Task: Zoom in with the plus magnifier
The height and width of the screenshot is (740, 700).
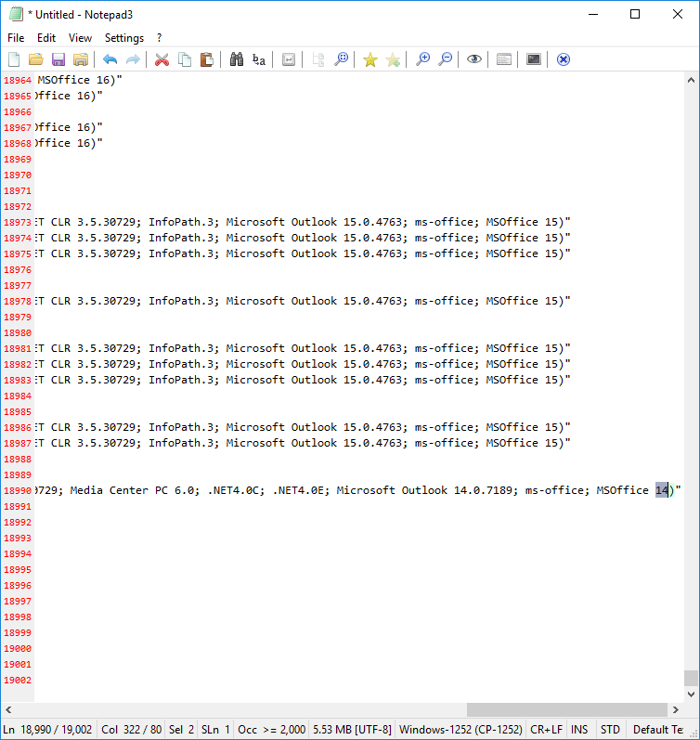Action: click(x=422, y=59)
